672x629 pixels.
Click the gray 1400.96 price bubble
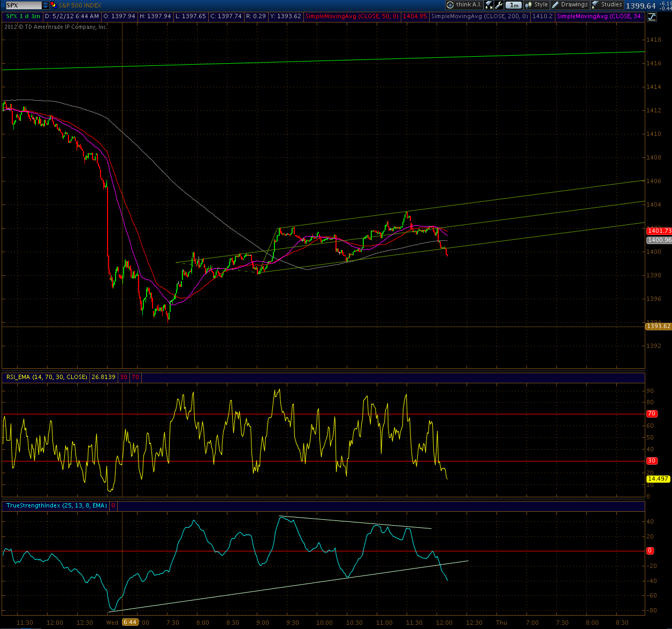(x=658, y=240)
